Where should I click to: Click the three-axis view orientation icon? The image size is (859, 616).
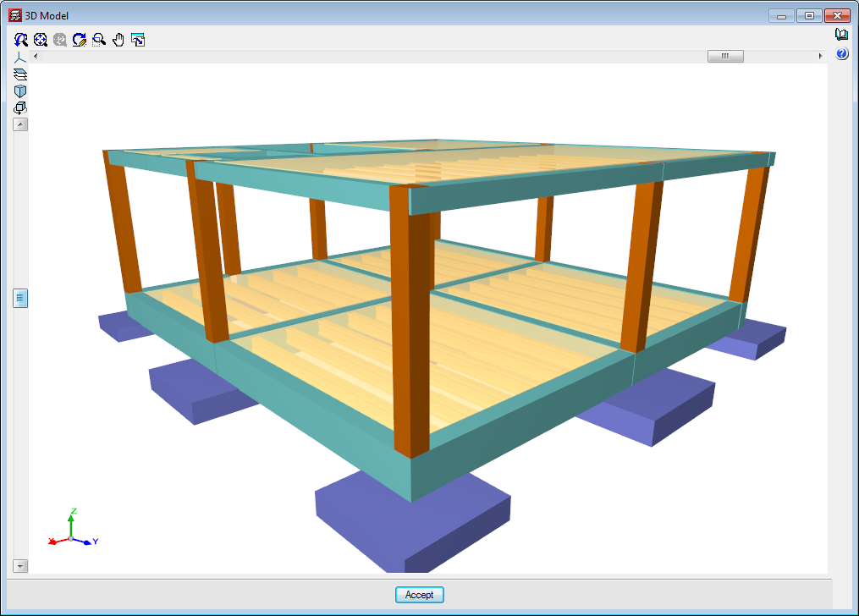(21, 58)
